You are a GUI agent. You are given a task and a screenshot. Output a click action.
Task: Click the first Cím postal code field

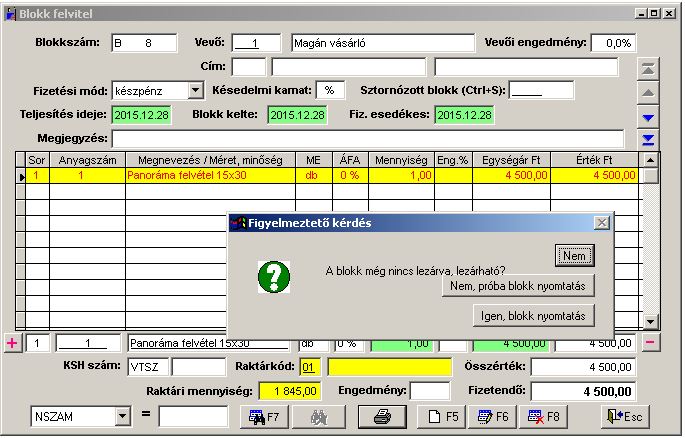(x=249, y=67)
